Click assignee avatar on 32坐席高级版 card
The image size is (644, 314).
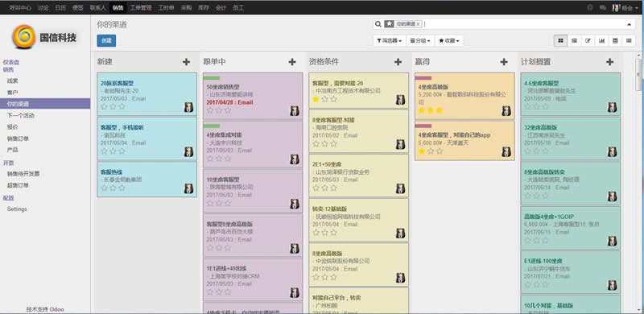point(613,152)
